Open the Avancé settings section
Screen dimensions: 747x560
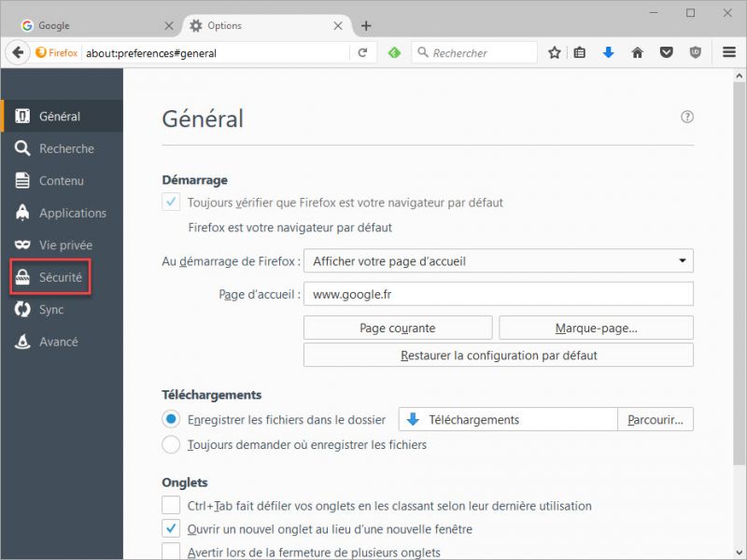click(x=62, y=342)
